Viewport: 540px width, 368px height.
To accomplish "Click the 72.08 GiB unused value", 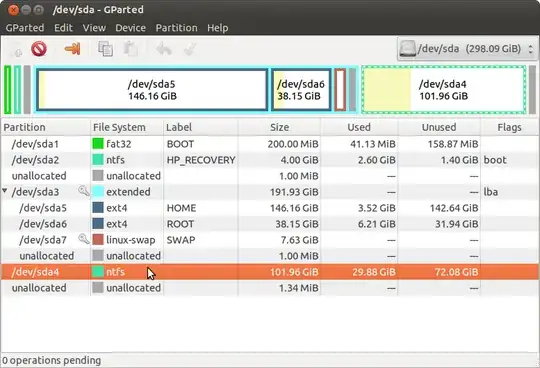I will click(x=456, y=272).
